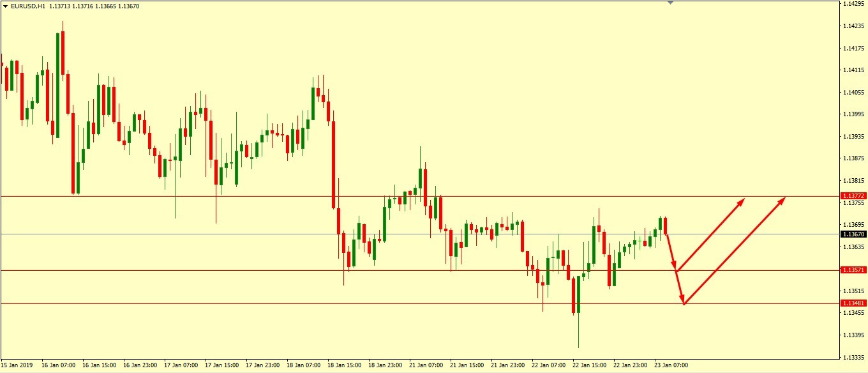Click the 17 Jan 07:00 time label

pos(181,366)
